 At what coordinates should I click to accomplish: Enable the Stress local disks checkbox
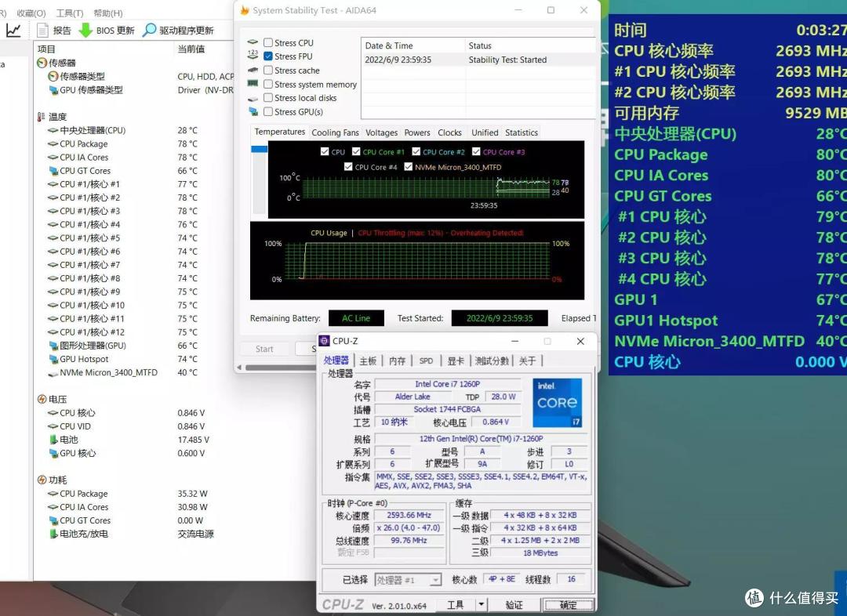pyautogui.click(x=268, y=98)
